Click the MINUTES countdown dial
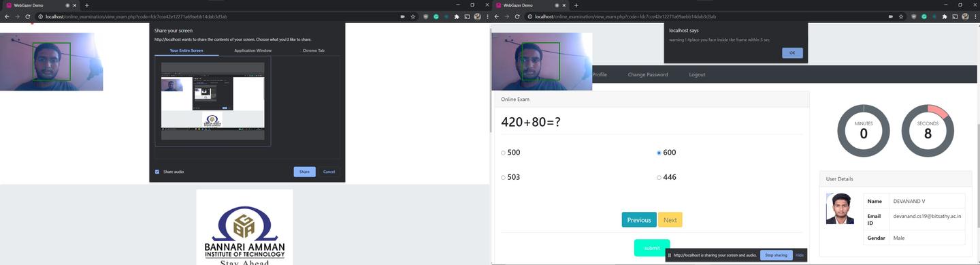 864,130
